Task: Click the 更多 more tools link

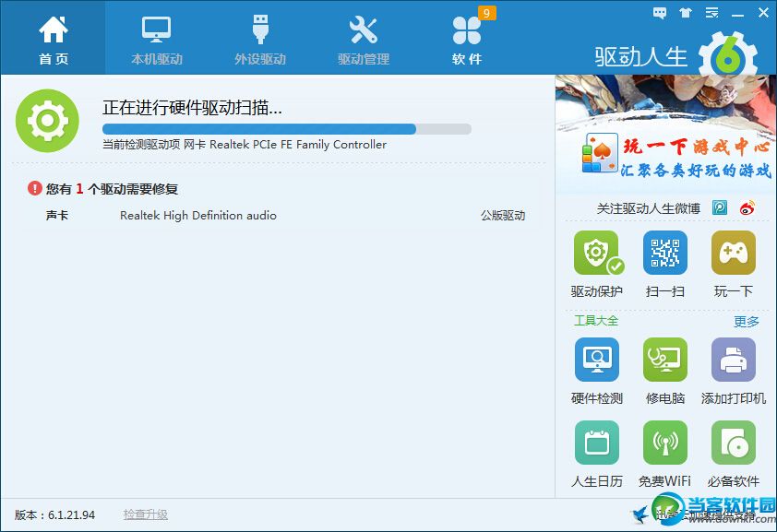Action: [745, 322]
